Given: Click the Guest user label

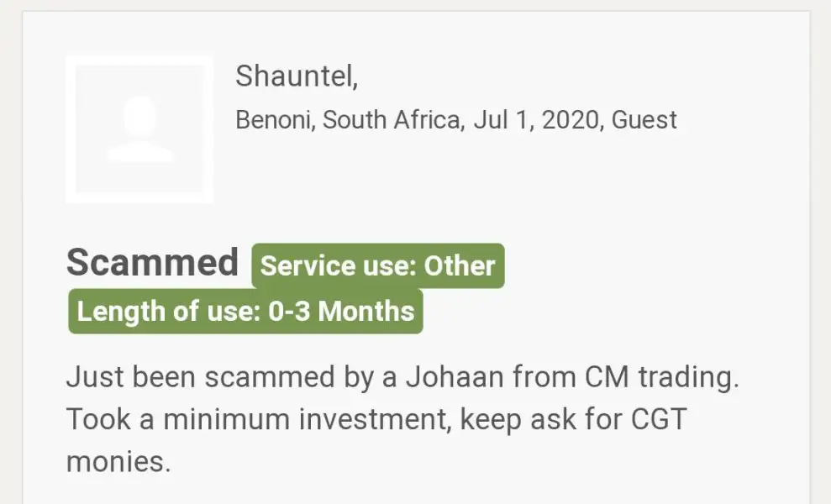Looking at the screenshot, I should pos(644,120).
